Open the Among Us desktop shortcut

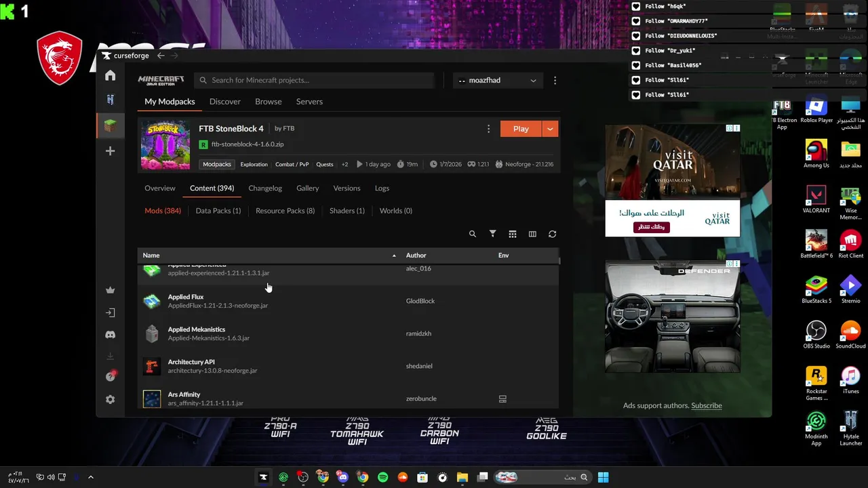coord(816,155)
